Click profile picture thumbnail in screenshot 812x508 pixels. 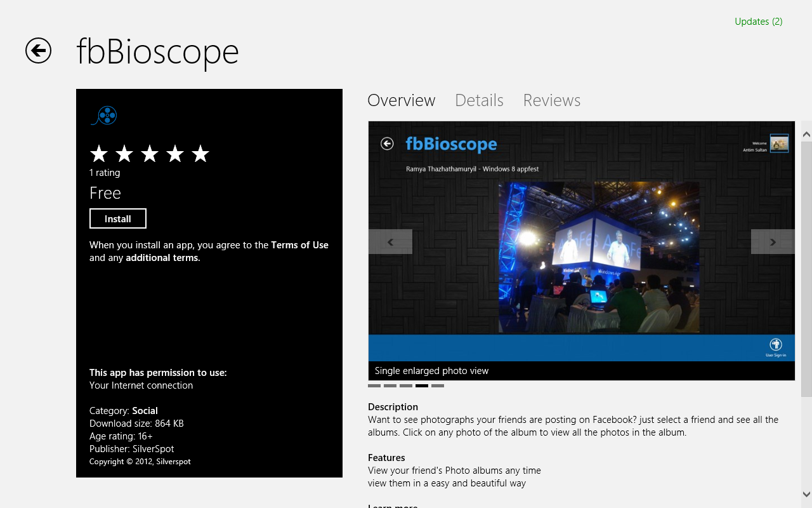tap(779, 144)
